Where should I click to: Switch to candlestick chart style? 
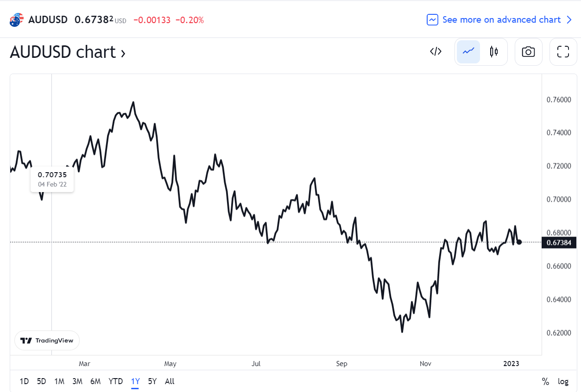point(494,51)
